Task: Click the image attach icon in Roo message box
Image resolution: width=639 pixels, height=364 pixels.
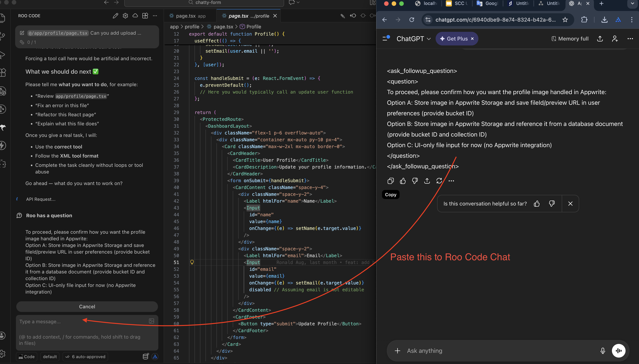Action: [x=152, y=321]
